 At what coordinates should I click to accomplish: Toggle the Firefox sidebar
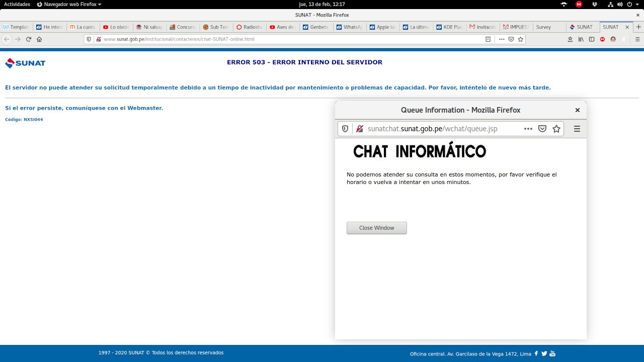coord(592,39)
